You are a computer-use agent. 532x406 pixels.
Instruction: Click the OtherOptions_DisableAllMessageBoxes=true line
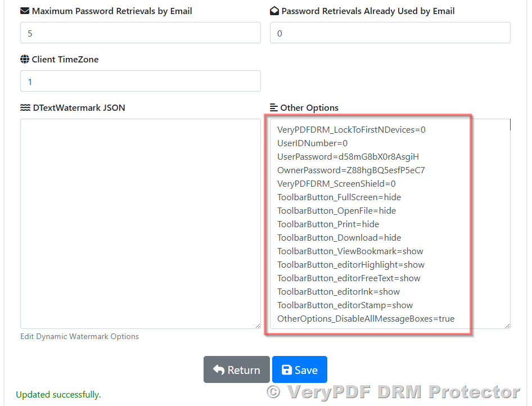tap(366, 319)
